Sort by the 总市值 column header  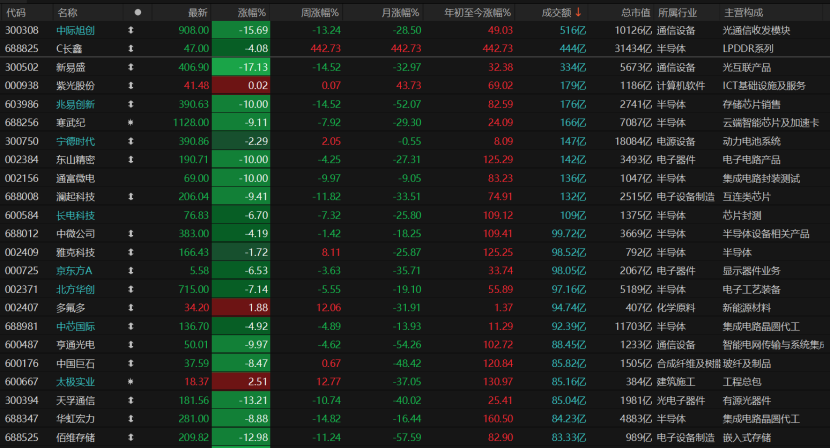click(x=636, y=12)
